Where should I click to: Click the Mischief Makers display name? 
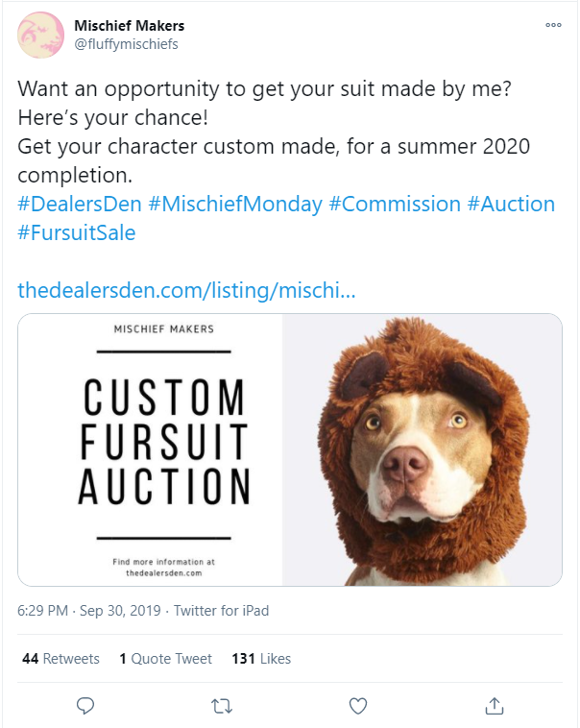(129, 26)
